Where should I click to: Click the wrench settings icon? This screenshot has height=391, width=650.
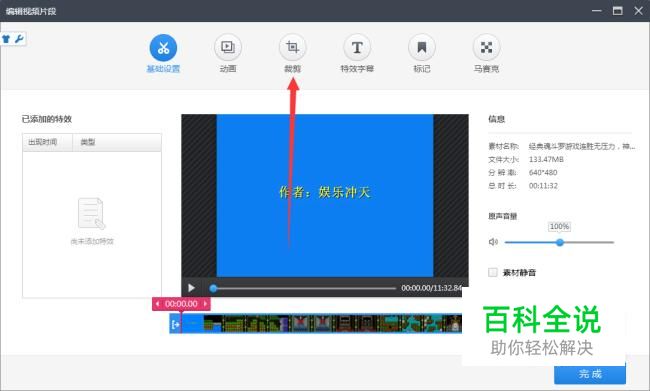click(x=19, y=39)
